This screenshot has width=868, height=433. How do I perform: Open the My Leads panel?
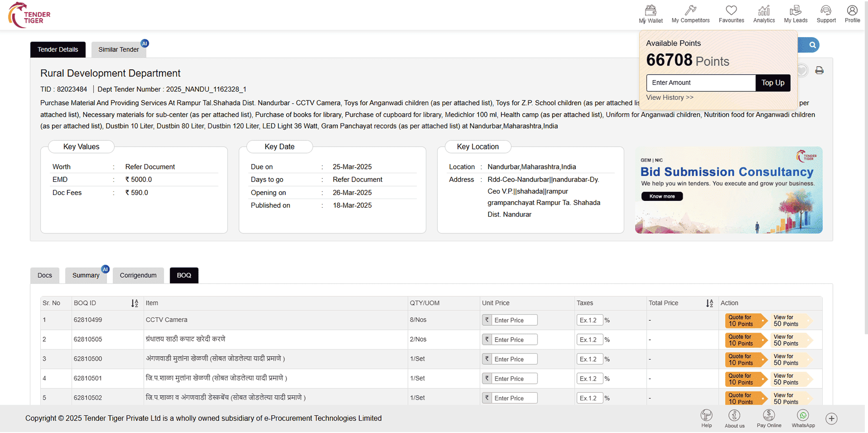tap(795, 14)
